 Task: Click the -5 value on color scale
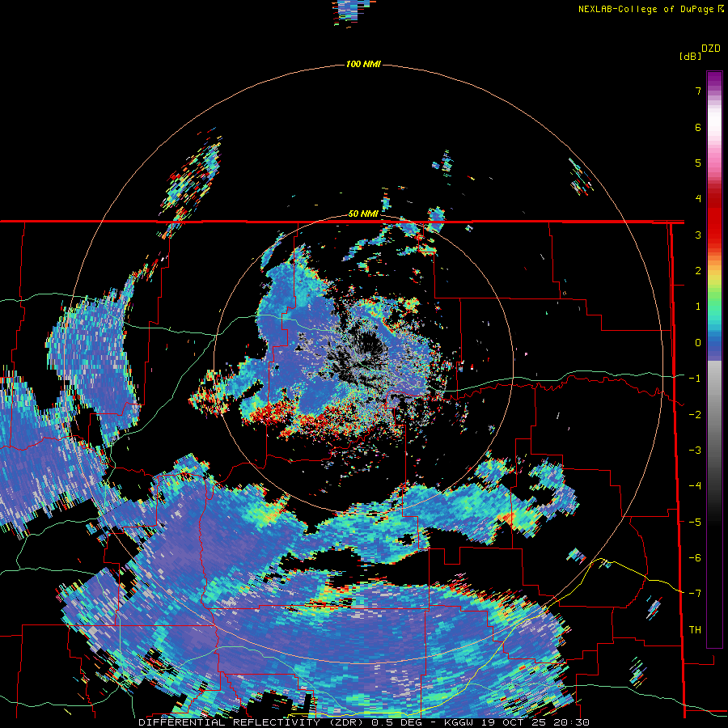[x=695, y=523]
